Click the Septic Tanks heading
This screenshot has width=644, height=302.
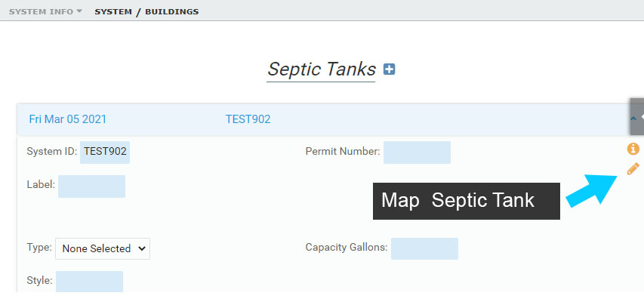[x=322, y=69]
